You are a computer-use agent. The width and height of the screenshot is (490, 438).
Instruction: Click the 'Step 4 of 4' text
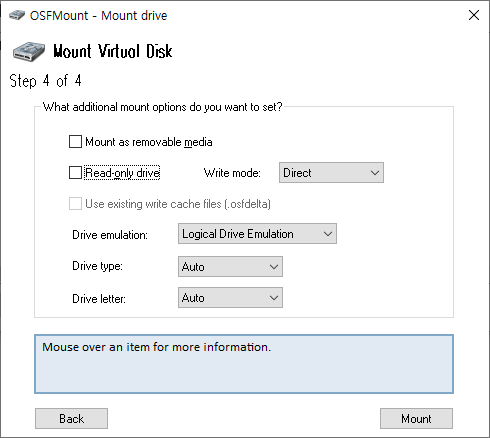[45, 81]
